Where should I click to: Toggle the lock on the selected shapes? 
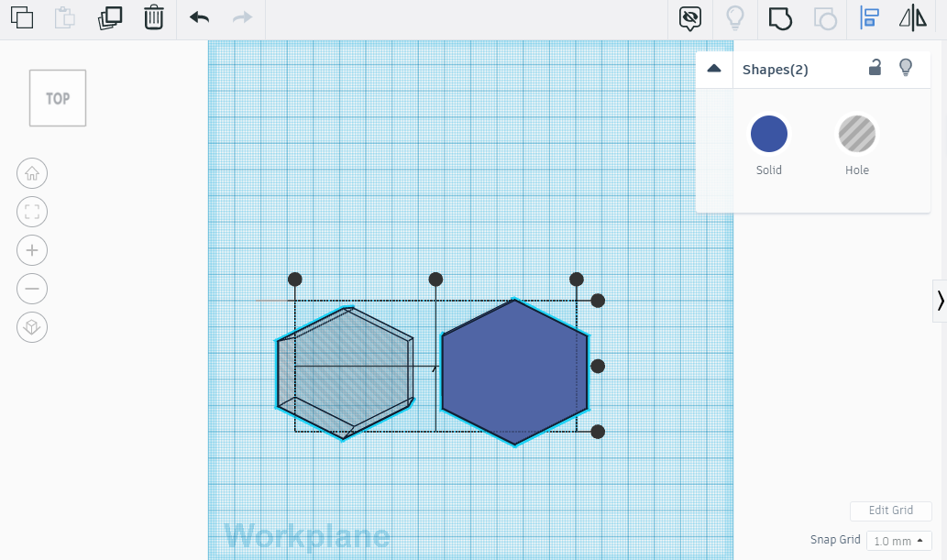[875, 67]
